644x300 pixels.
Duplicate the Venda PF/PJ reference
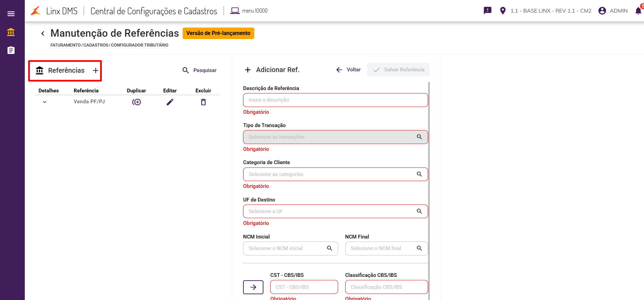pos(136,102)
